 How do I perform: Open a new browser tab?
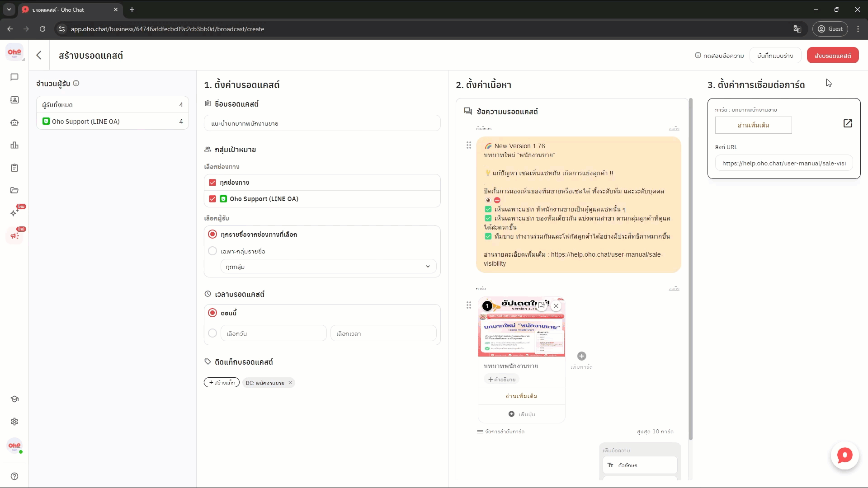pyautogui.click(x=132, y=9)
